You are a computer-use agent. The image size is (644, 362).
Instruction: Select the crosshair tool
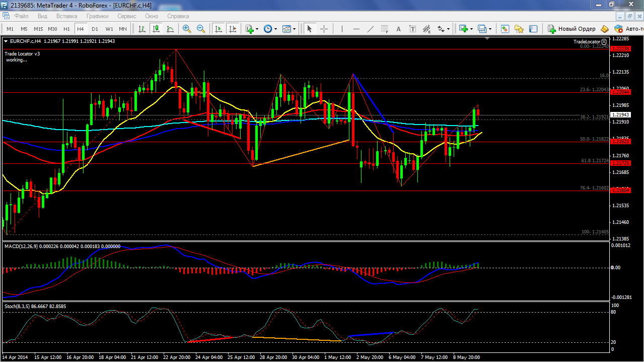(x=324, y=29)
